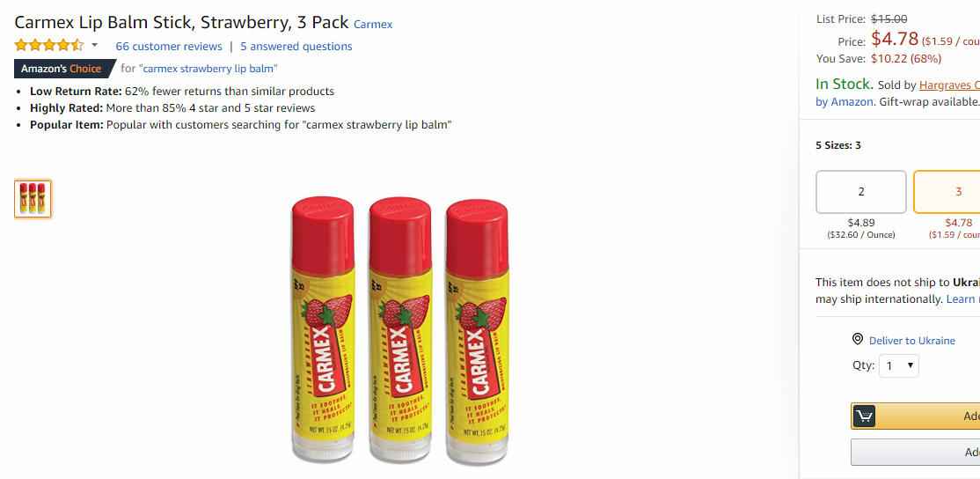Image resolution: width=980 pixels, height=479 pixels.
Task: Open the Deliver to Ukraine link
Action: (x=912, y=341)
